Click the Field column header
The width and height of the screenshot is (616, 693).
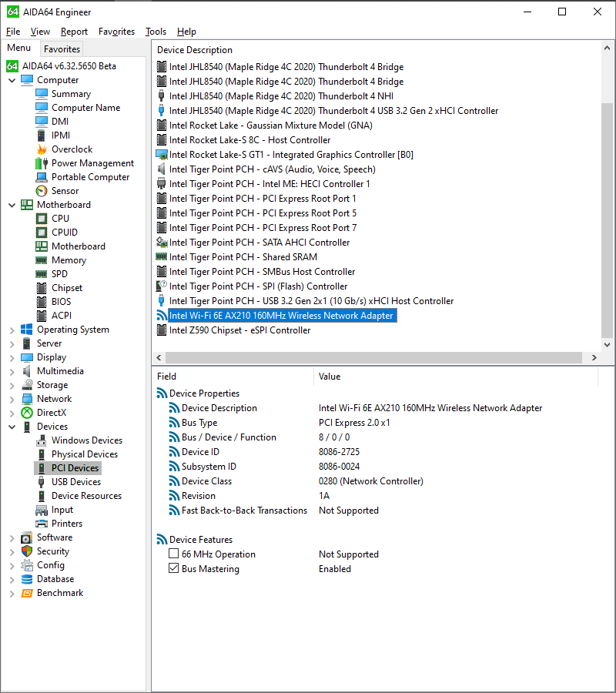click(x=166, y=377)
